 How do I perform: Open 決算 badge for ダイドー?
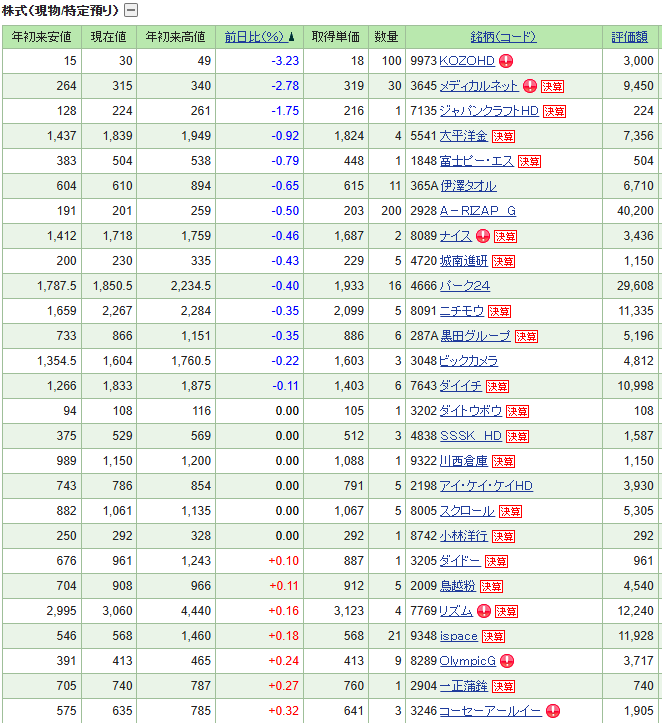(496, 561)
